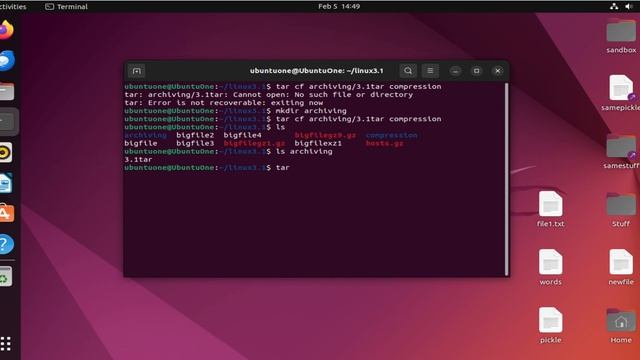Click the 'compression' directory in ls output
This screenshot has width=640, height=360.
pyautogui.click(x=391, y=135)
